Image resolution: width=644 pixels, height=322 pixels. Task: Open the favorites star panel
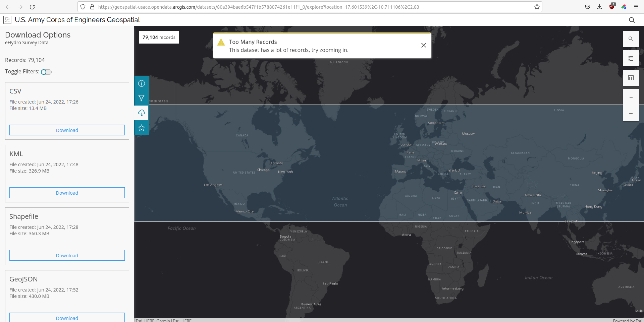click(x=141, y=128)
